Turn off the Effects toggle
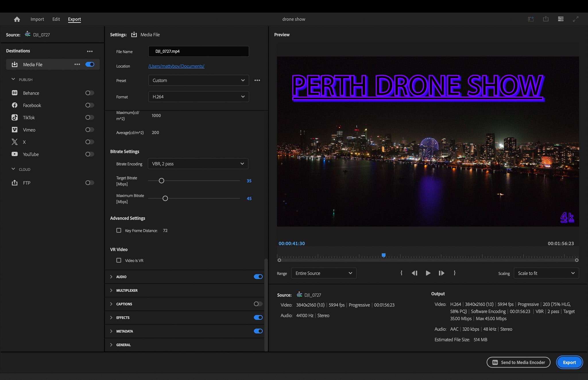Screen dimensions: 588x380 (258, 317)
